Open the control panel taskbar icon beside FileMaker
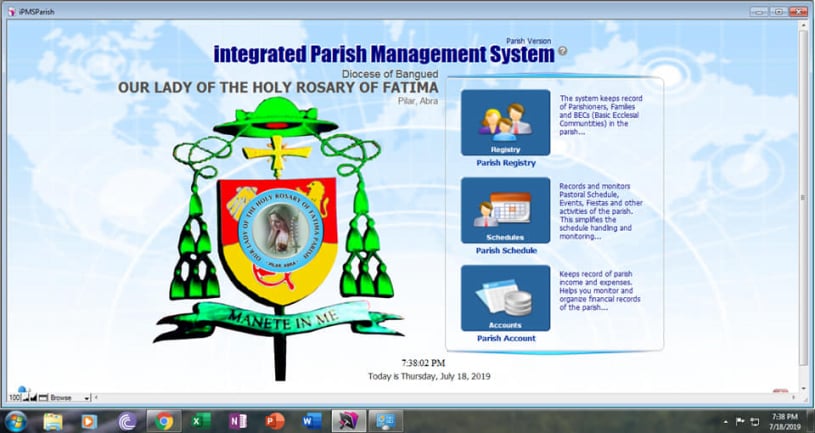 386,421
